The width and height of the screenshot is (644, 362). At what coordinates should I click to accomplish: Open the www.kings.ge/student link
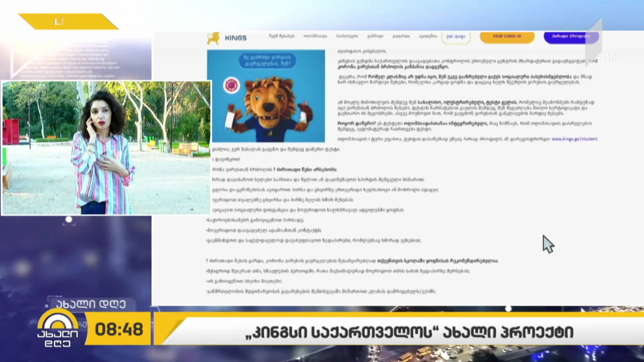tap(574, 139)
